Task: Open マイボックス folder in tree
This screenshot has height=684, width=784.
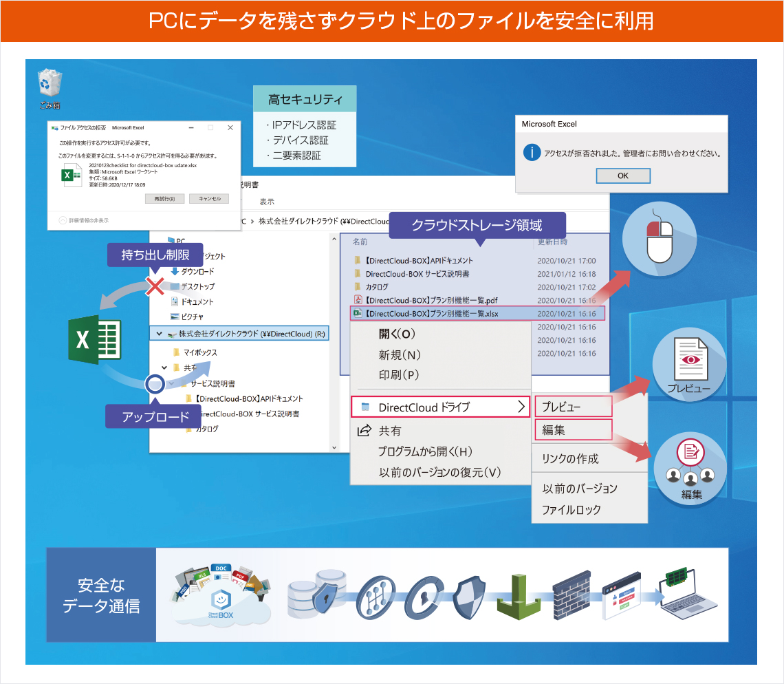Action: pos(195,352)
